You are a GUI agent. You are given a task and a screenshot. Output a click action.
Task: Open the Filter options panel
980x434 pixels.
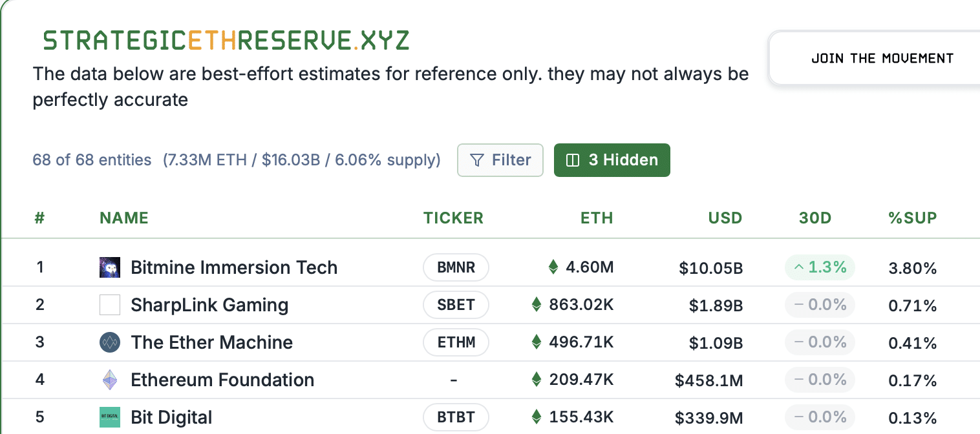tap(500, 160)
